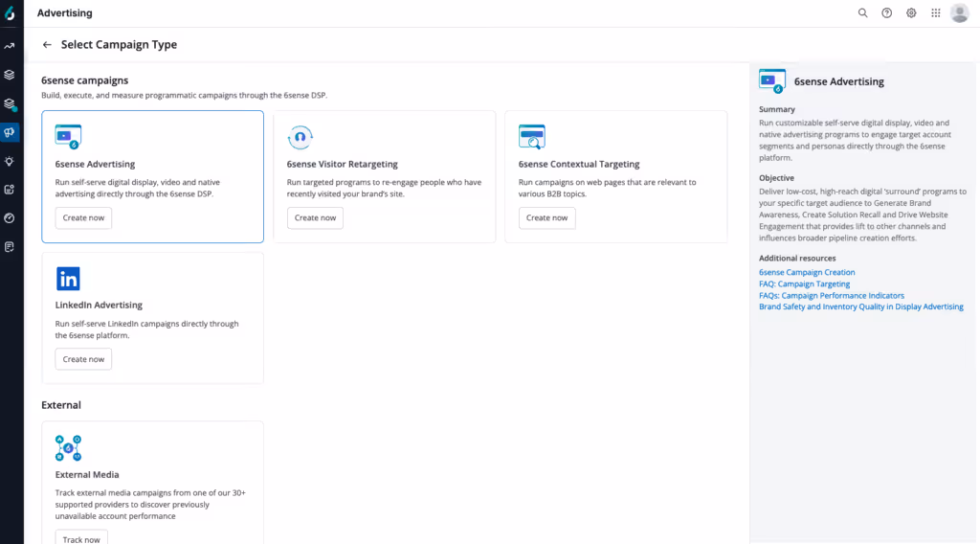980x544 pixels.
Task: Create now under 6sense Visitor Retargeting
Action: point(315,217)
